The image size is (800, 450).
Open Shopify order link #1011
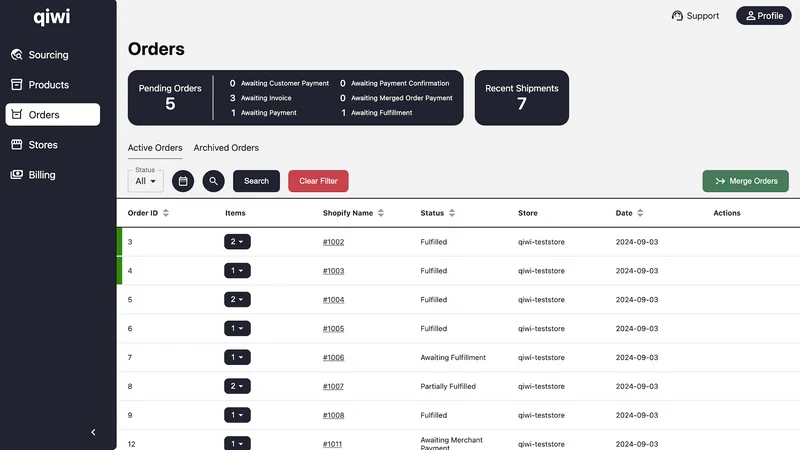[x=332, y=444]
